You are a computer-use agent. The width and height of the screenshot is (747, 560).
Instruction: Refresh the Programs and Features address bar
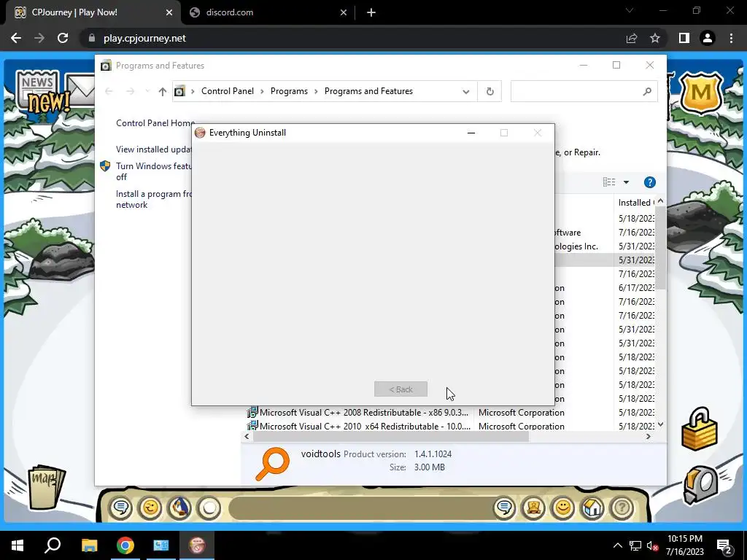click(489, 91)
